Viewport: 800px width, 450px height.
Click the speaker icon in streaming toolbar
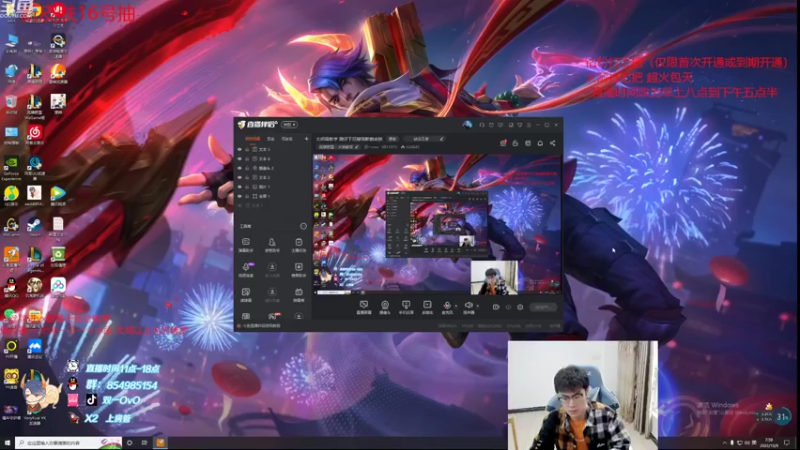468,306
